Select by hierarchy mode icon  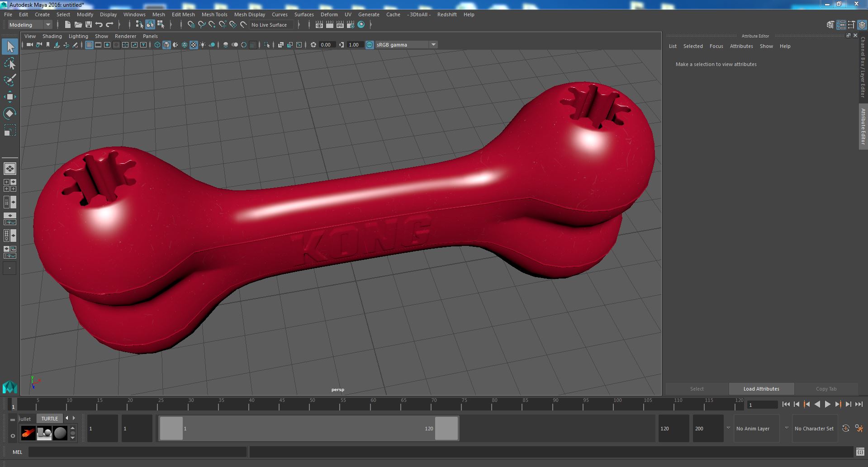tap(139, 25)
